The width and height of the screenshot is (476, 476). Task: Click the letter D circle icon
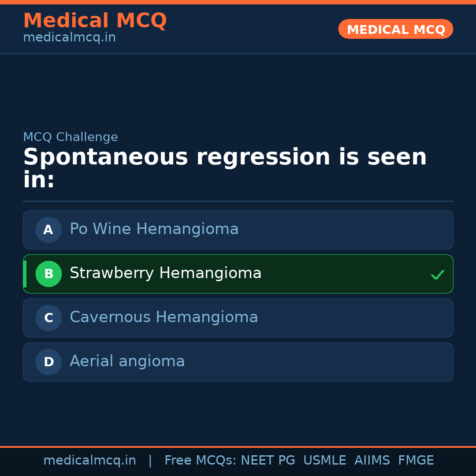click(48, 362)
